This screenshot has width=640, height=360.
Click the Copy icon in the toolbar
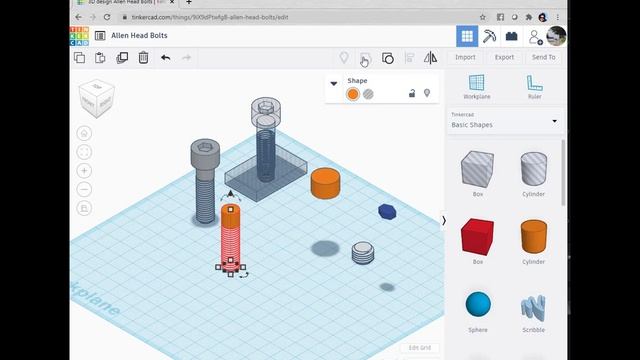point(80,58)
